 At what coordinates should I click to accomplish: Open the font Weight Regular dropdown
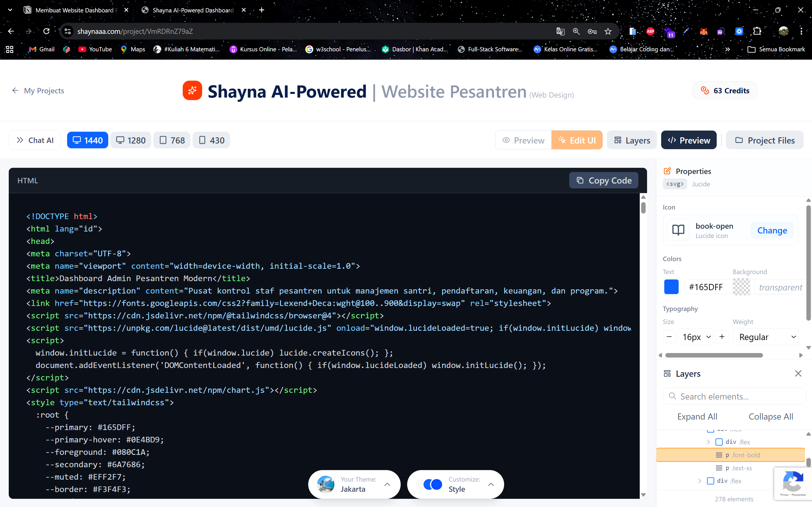pyautogui.click(x=765, y=337)
